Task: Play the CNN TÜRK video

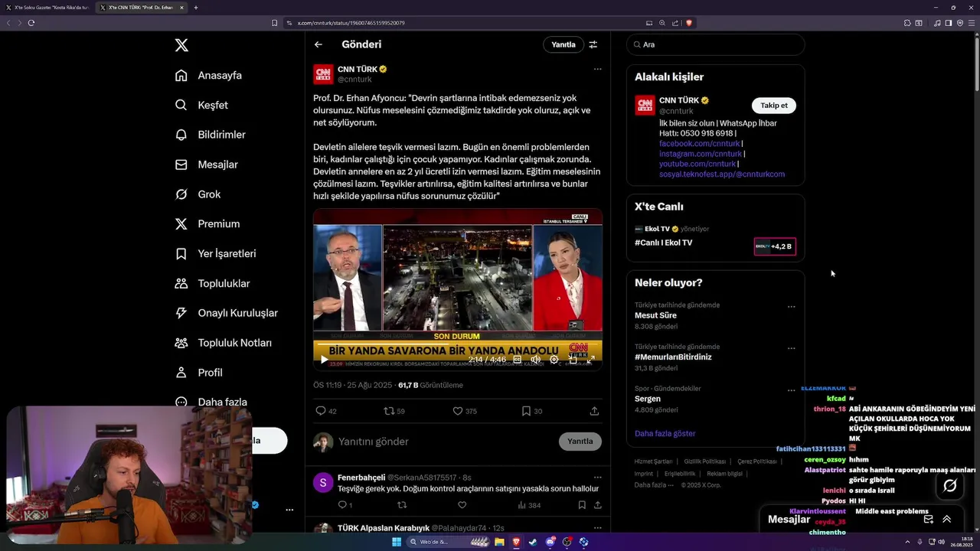Action: point(324,360)
